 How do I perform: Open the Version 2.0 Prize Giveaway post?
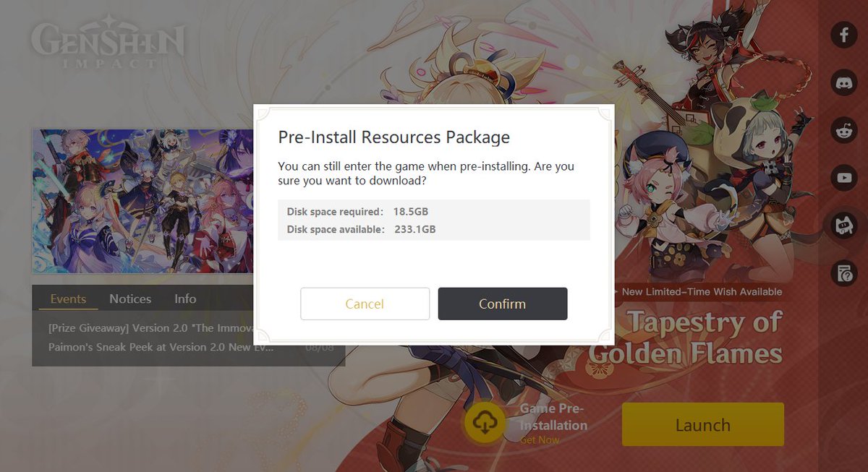click(x=150, y=327)
